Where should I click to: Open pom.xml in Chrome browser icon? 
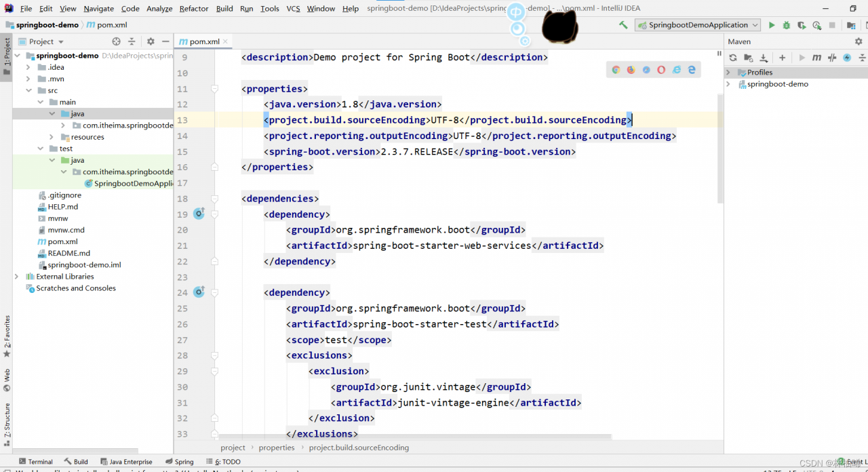[616, 70]
